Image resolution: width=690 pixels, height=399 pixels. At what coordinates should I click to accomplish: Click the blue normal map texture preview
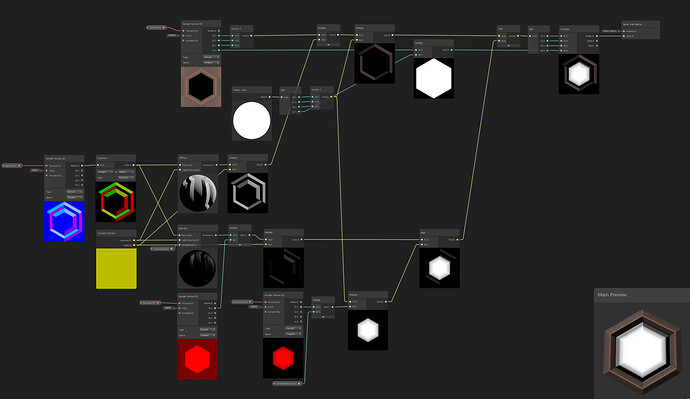[64, 221]
